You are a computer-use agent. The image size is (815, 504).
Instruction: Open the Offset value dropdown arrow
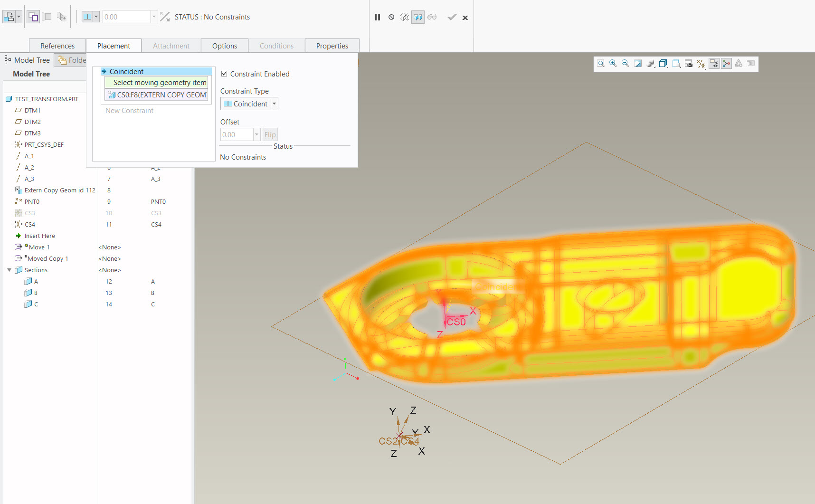[x=256, y=134]
